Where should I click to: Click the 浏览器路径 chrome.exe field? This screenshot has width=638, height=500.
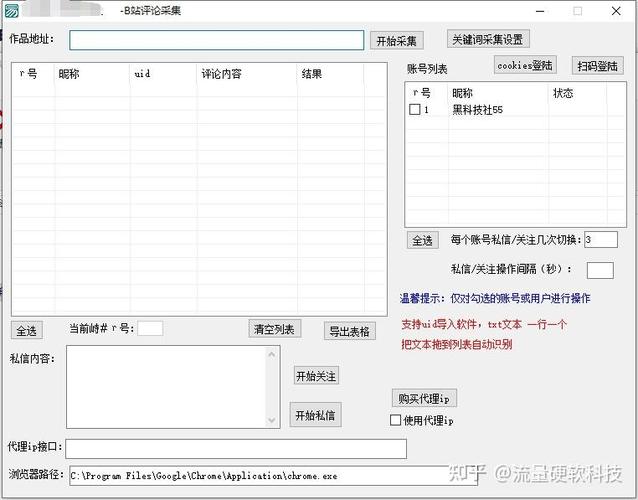tap(273, 476)
